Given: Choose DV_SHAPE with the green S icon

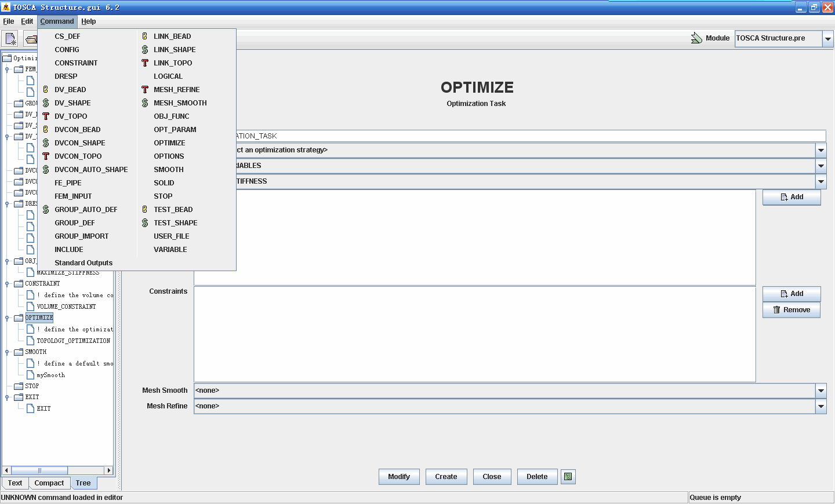Looking at the screenshot, I should click(72, 103).
